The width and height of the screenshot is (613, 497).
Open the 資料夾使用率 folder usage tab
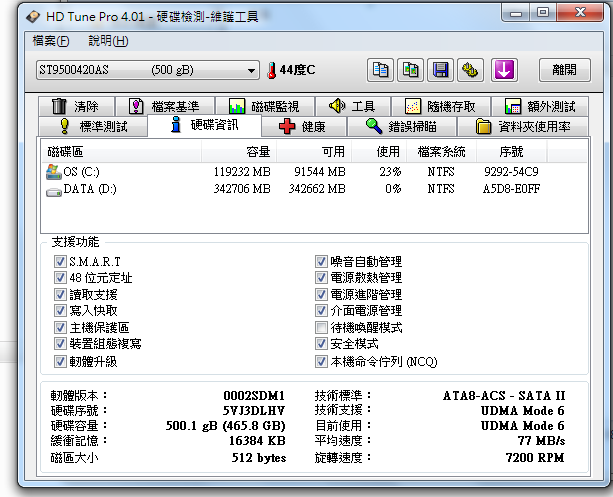(x=523, y=126)
